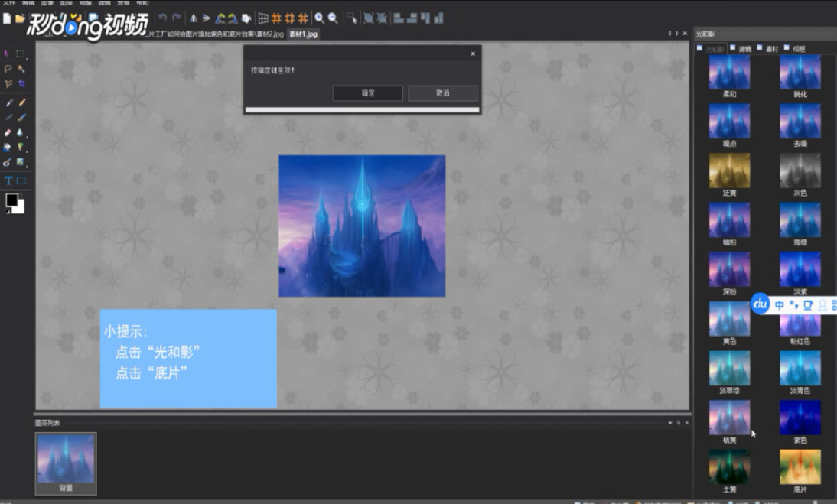837x504 pixels.
Task: Select the magic wand tool
Action: pos(21,69)
